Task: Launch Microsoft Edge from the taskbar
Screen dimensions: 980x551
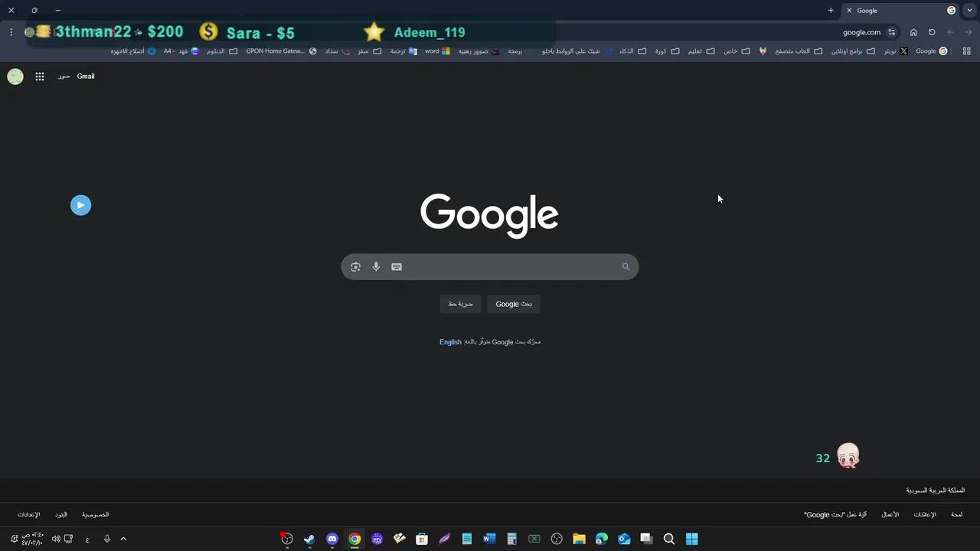Action: [602, 539]
